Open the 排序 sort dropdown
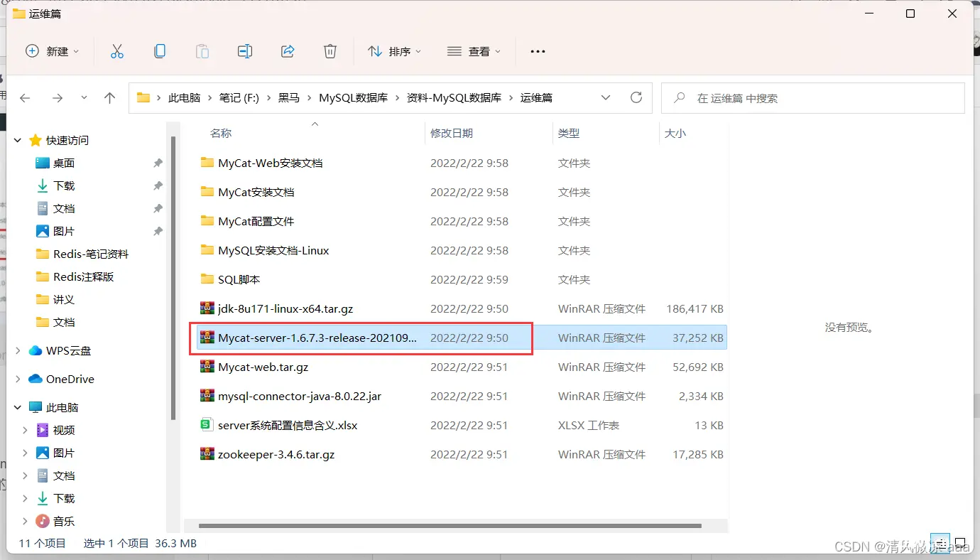The width and height of the screenshot is (980, 560). tap(394, 51)
